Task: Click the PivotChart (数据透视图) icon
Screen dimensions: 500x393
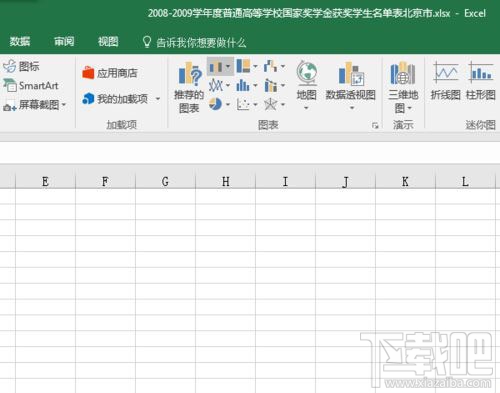Action: (x=351, y=73)
